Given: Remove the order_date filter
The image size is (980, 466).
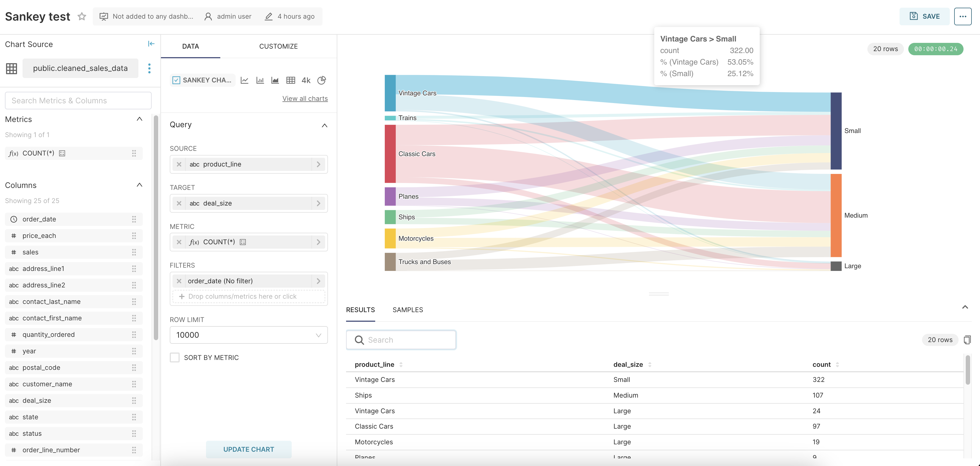Looking at the screenshot, I should (x=179, y=281).
